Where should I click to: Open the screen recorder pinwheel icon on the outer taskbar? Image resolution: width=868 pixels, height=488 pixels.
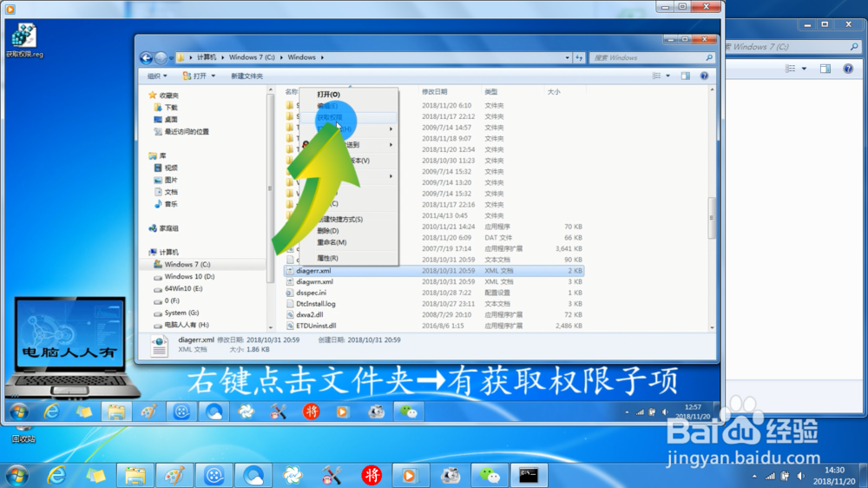click(293, 475)
